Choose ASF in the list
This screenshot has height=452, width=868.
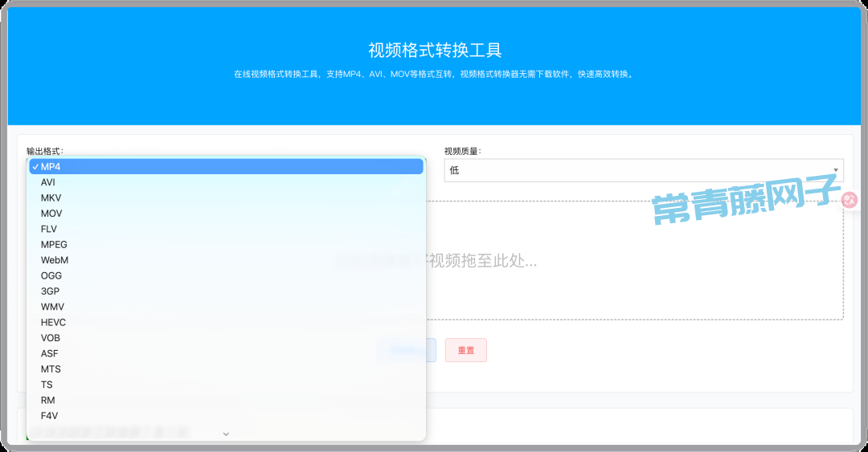pyautogui.click(x=50, y=353)
